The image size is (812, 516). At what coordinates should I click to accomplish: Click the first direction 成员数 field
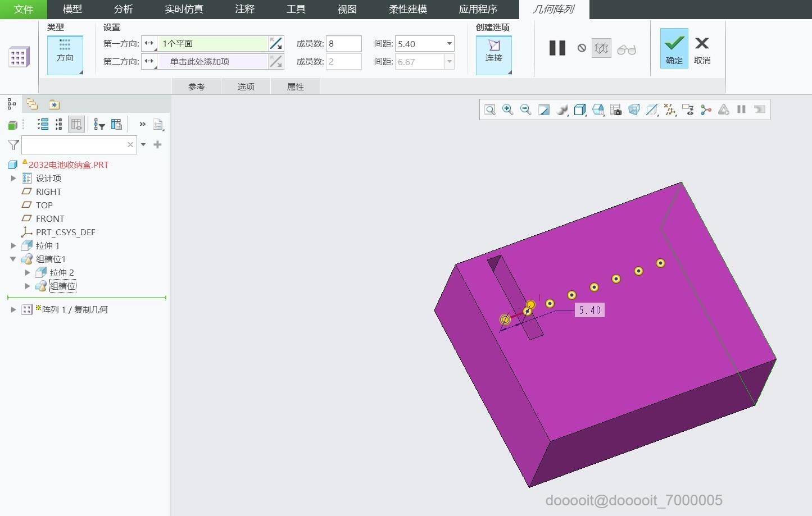(343, 44)
